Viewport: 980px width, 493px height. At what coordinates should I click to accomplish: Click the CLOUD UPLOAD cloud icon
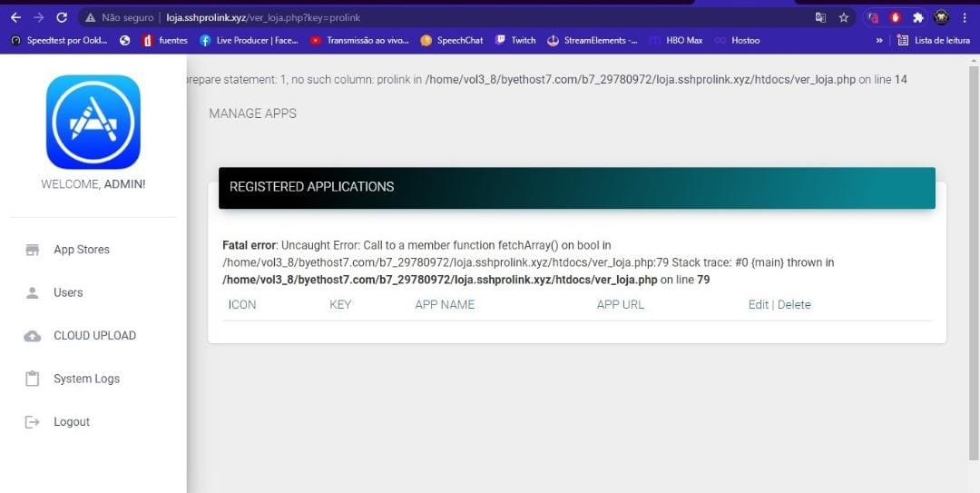point(33,336)
